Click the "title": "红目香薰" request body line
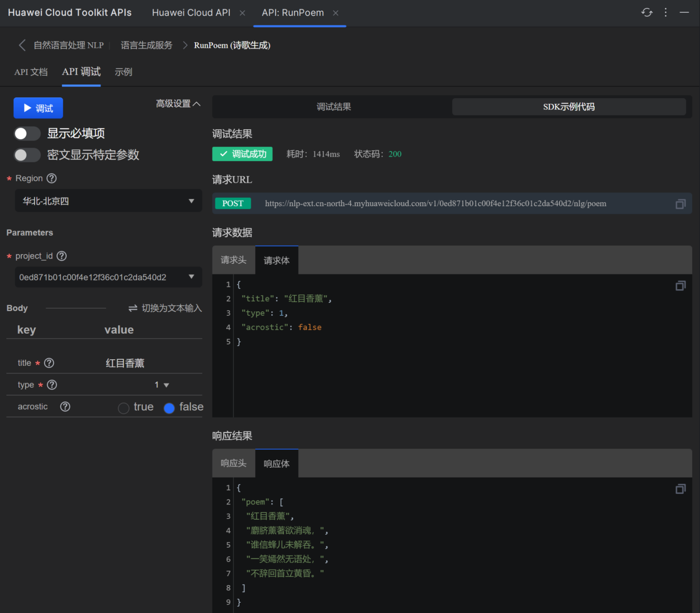 [x=287, y=299]
